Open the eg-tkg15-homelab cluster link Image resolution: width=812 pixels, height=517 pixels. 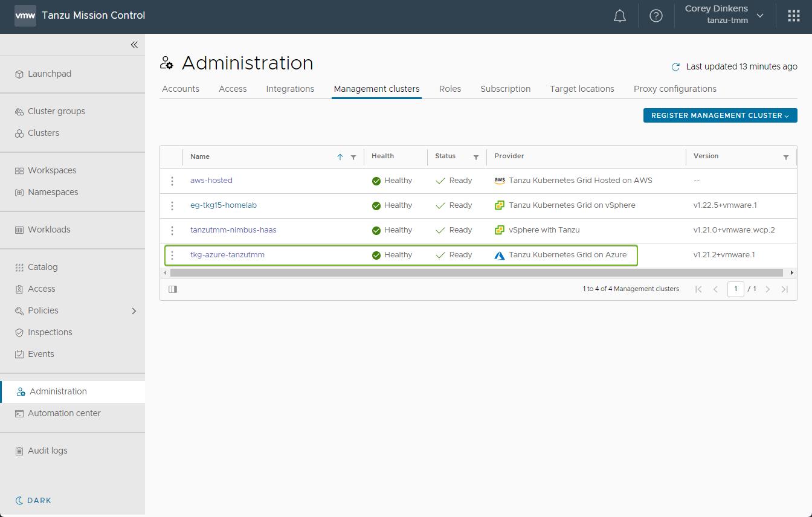point(224,205)
